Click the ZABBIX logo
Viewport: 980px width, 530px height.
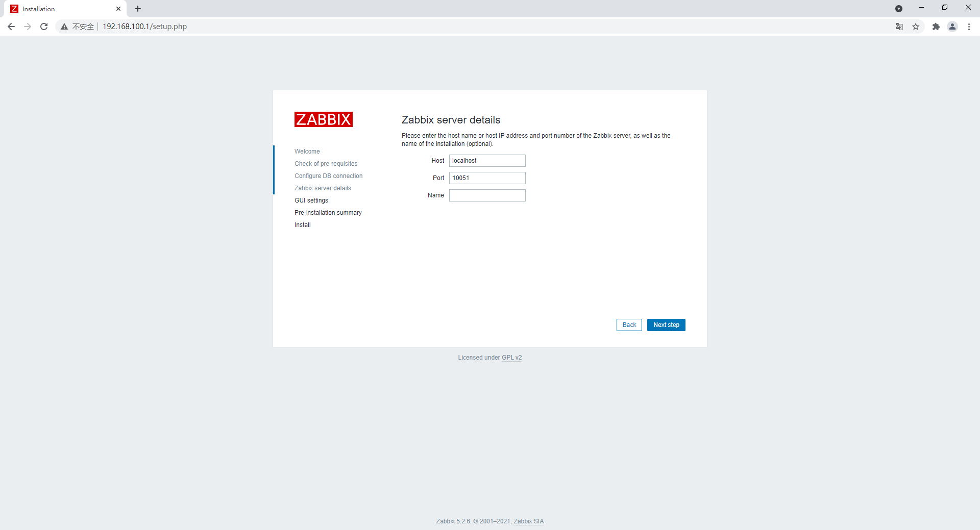(324, 119)
